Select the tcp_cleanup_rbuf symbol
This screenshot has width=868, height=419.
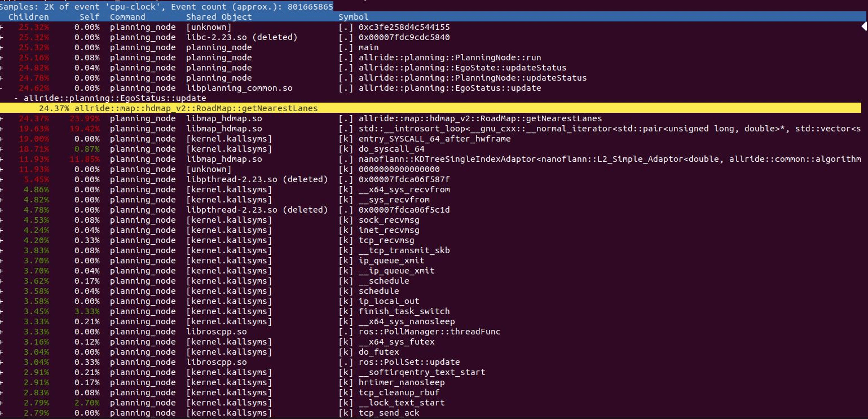tap(399, 392)
